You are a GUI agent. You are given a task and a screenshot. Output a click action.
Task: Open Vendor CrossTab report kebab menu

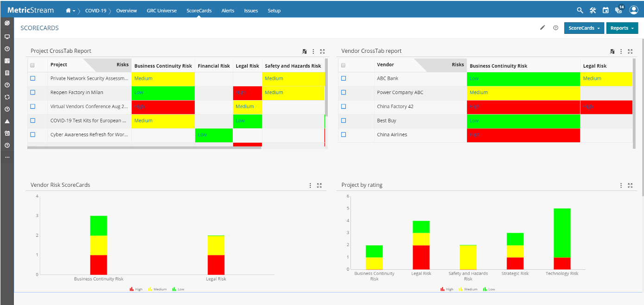click(x=621, y=51)
